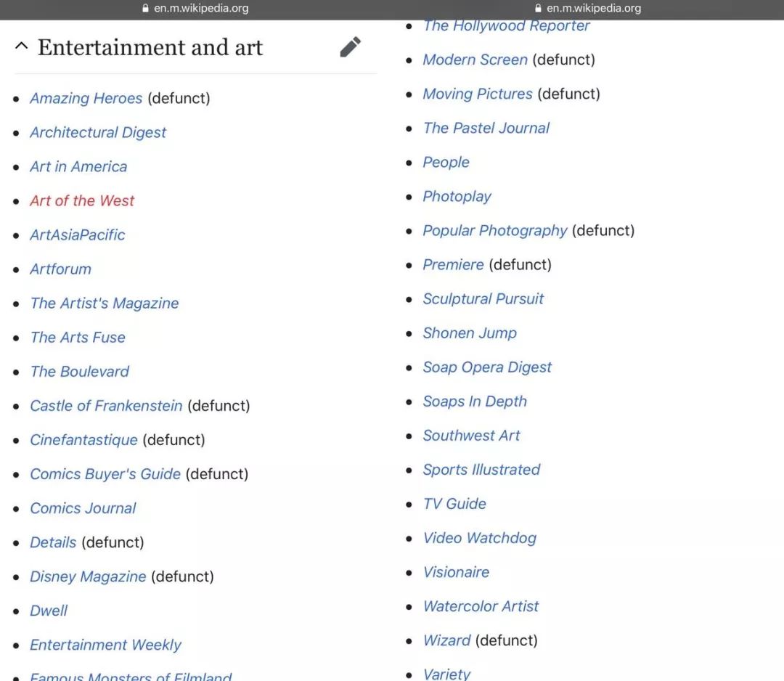The image size is (784, 681).
Task: Follow The Boulevard link
Action: coord(80,372)
